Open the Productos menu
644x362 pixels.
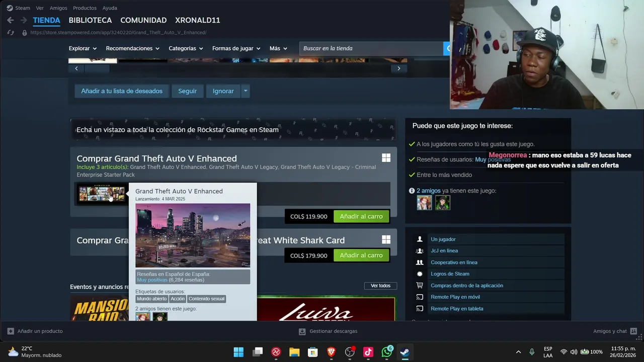click(85, 8)
